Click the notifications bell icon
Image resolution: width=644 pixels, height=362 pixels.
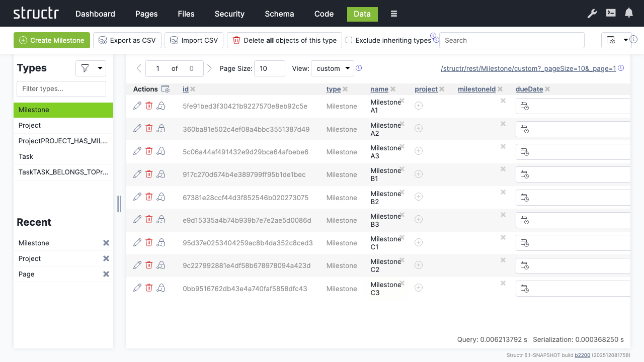(x=629, y=14)
